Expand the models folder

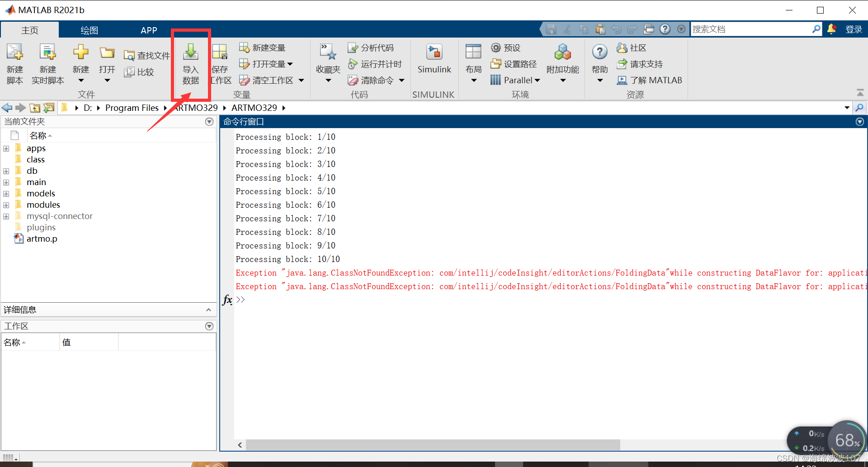6,194
